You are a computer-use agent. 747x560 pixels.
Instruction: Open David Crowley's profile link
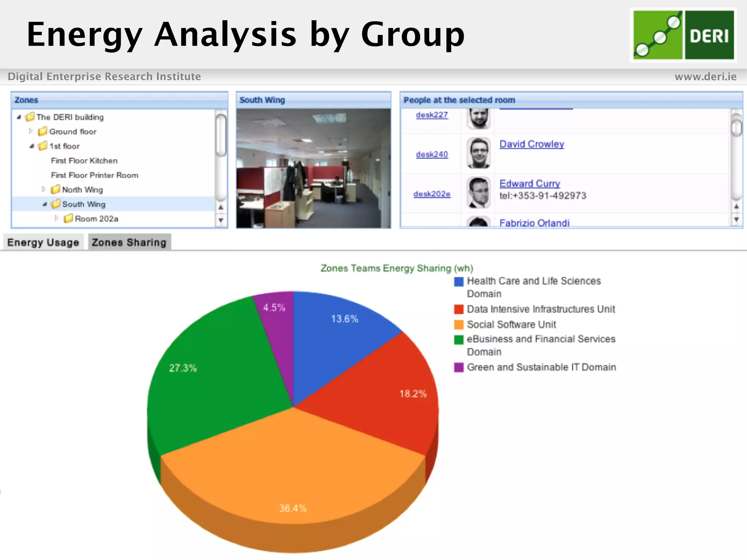click(532, 144)
